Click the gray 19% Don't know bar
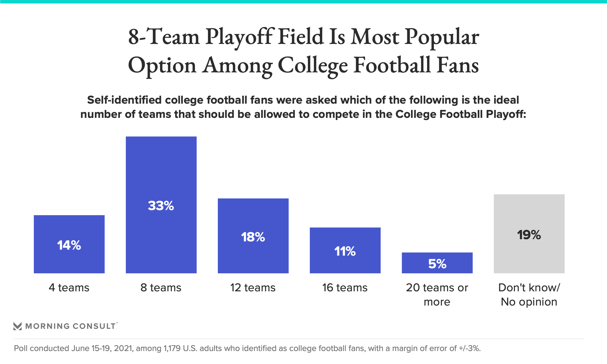The image size is (607, 364). 529,234
